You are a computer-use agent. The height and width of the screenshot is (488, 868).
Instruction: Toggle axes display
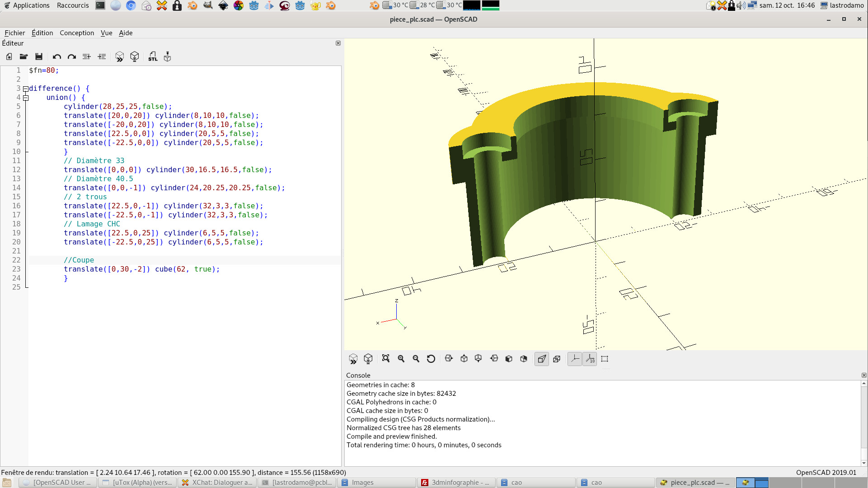pyautogui.click(x=575, y=359)
